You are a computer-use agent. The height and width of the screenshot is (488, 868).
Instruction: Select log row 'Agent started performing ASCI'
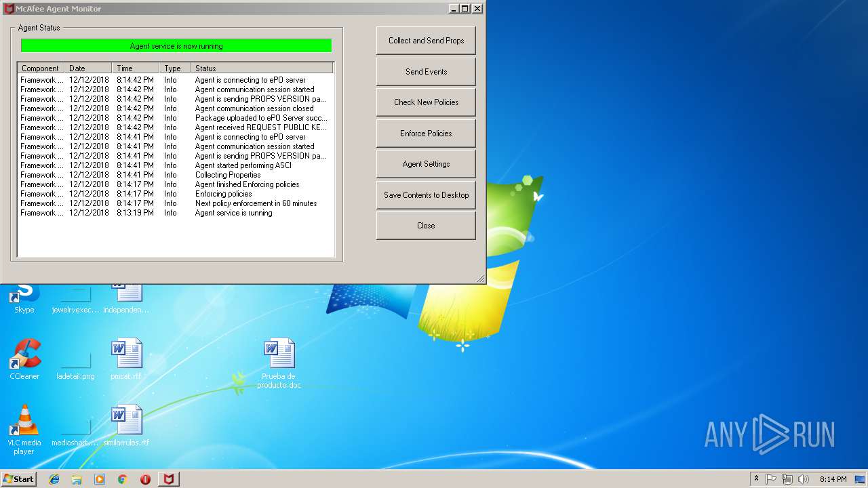point(176,165)
